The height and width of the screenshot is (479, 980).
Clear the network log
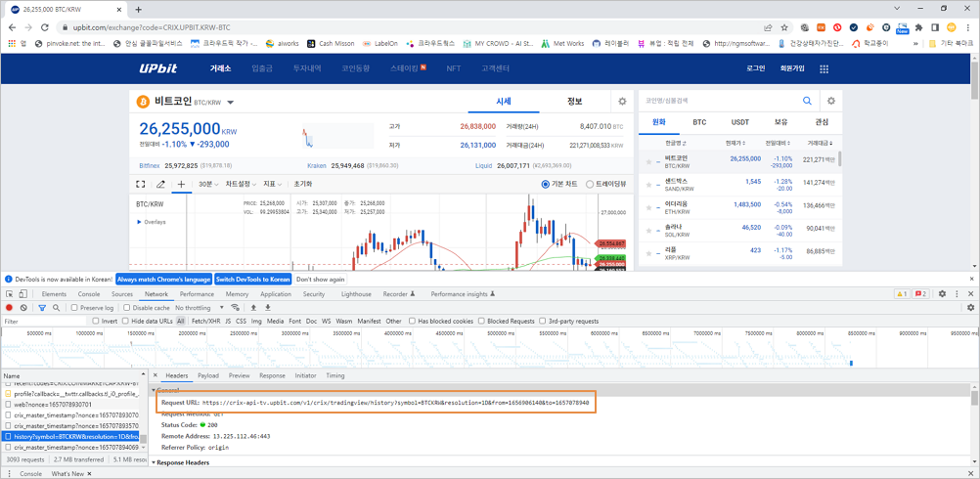(23, 308)
